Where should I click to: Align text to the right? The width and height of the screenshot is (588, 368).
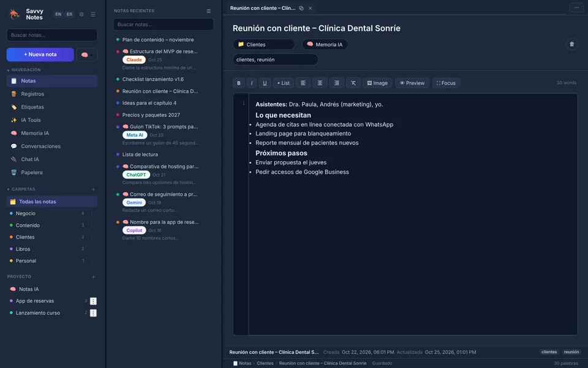pyautogui.click(x=336, y=83)
